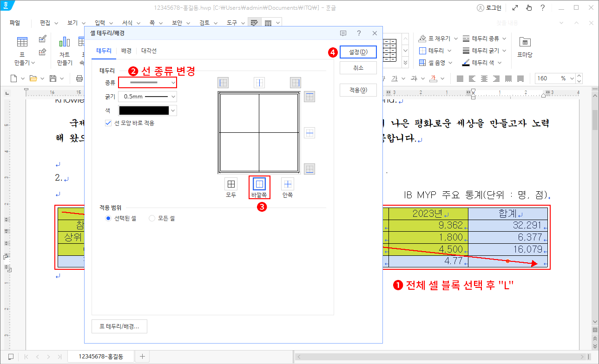This screenshot has width=599, height=364.
Task: Click the 12345678-홍길동 document tab
Action: click(x=100, y=357)
